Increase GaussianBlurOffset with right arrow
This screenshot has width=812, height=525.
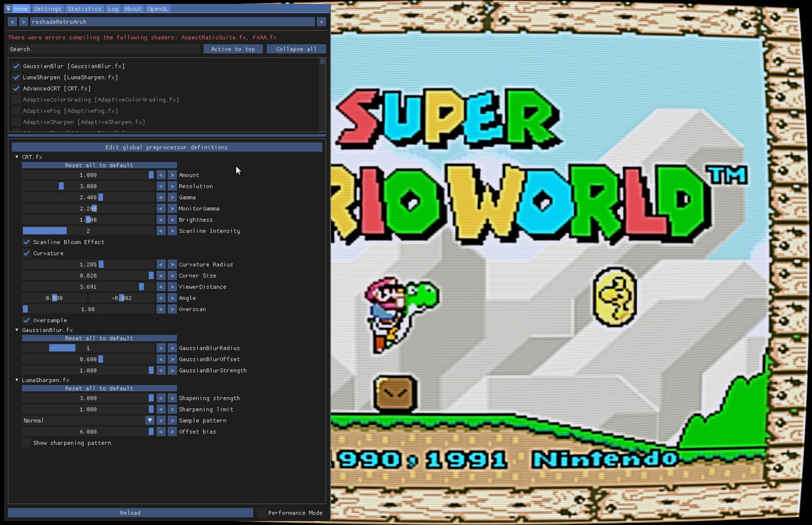pos(172,360)
